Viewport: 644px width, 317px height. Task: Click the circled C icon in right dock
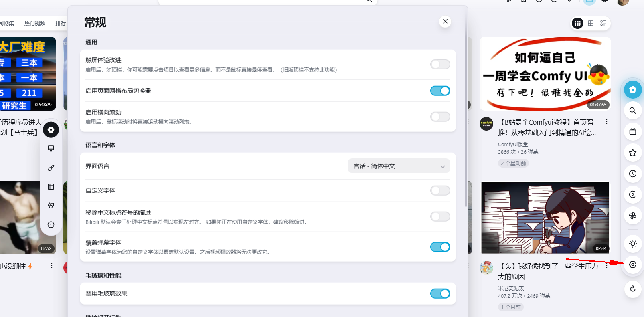[x=633, y=194]
